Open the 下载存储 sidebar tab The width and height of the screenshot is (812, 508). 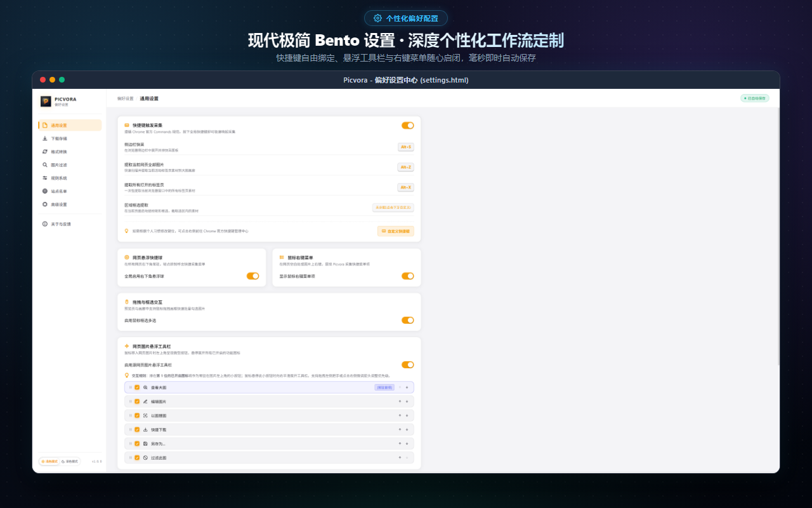point(70,138)
